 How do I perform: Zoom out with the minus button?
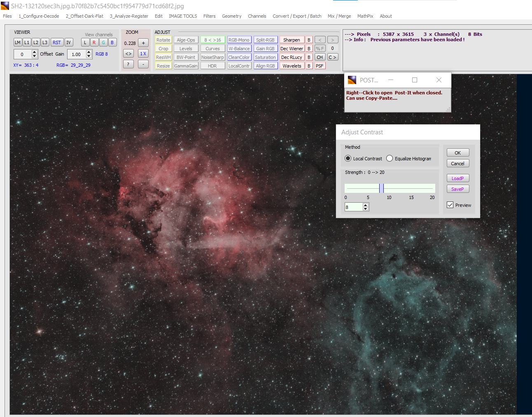pos(143,64)
